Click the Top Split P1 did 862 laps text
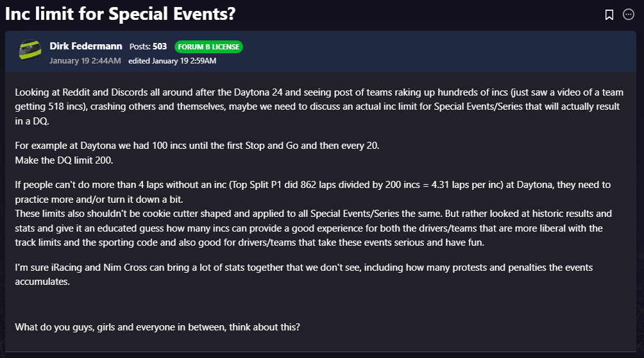Image resolution: width=644 pixels, height=358 pixels. tap(300, 185)
